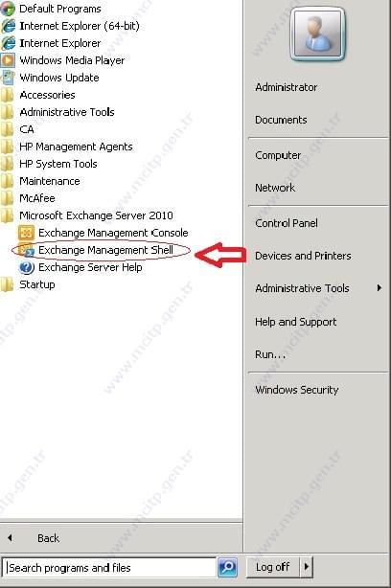Click the Log off button

pyautogui.click(x=273, y=567)
